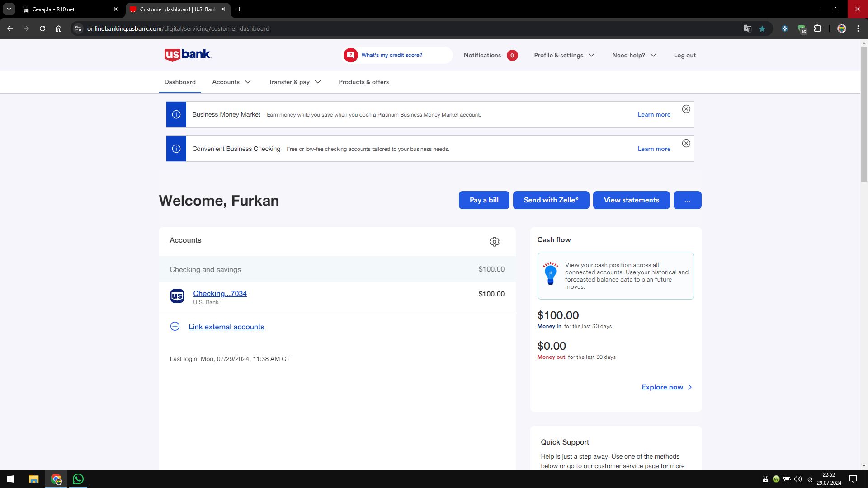Viewport: 868px width, 488px height.
Task: Open Notifications
Action: [491, 55]
